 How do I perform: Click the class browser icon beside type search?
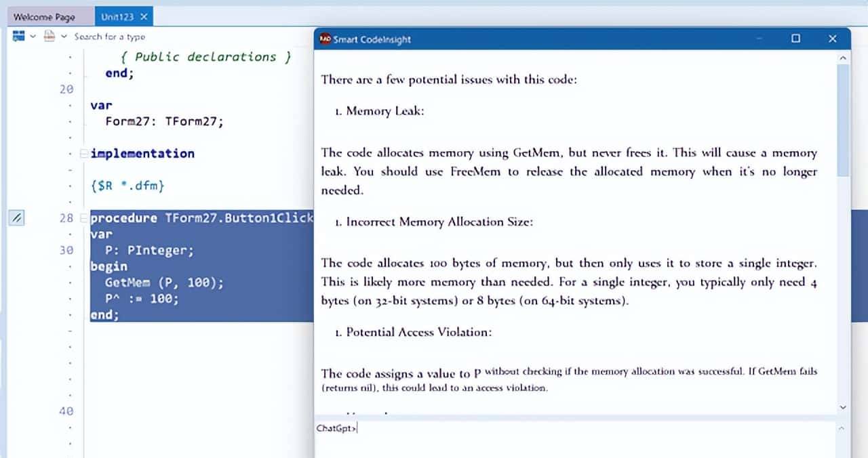(x=49, y=37)
